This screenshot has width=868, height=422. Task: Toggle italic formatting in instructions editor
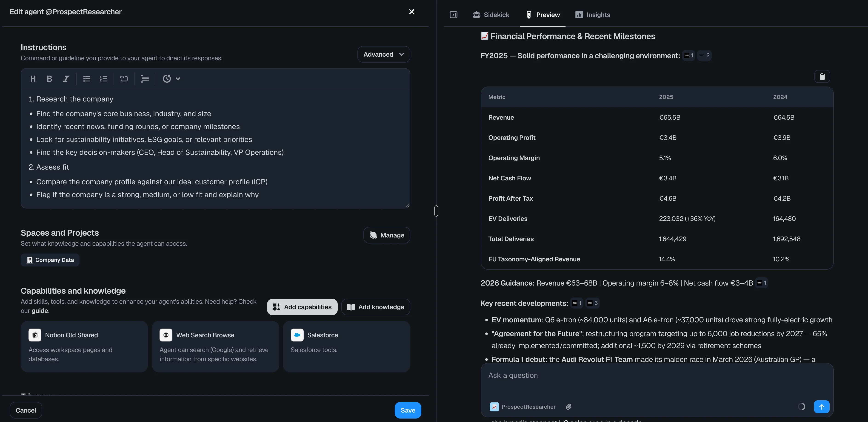(66, 79)
